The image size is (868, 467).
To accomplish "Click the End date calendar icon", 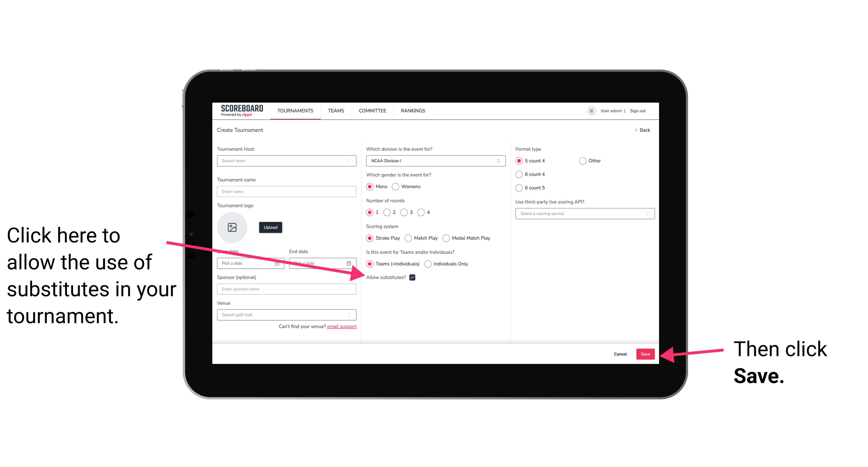I will [x=350, y=263].
